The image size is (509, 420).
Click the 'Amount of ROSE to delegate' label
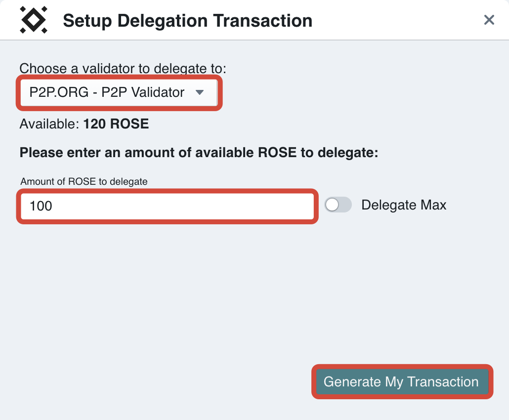pos(84,181)
